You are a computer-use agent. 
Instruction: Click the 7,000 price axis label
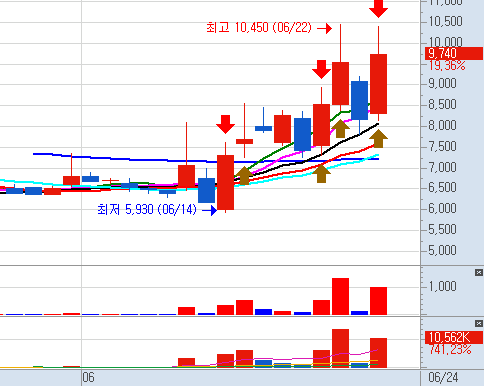click(x=442, y=167)
